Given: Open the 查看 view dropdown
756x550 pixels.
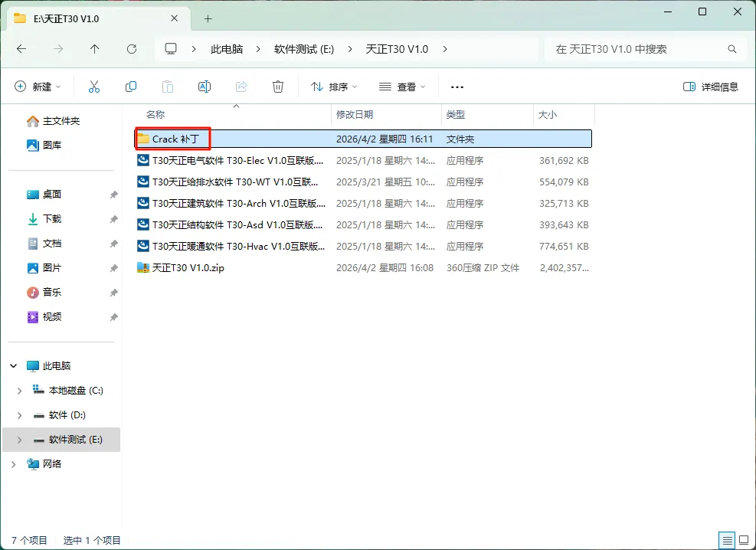Looking at the screenshot, I should click(x=402, y=87).
